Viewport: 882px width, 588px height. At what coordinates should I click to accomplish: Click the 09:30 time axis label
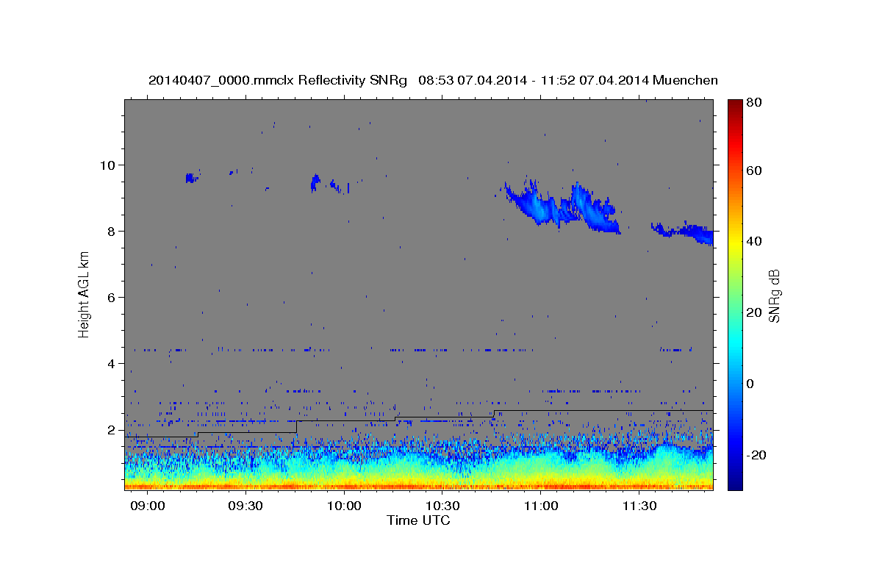tap(245, 506)
